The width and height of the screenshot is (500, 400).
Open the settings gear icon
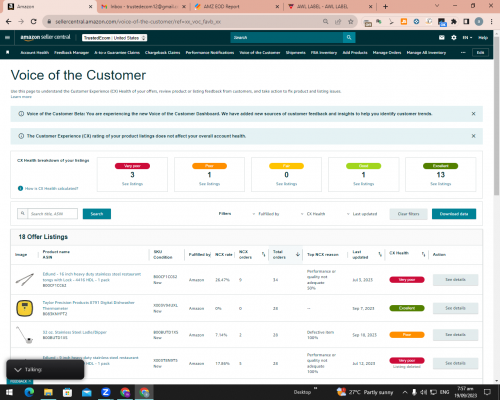(x=454, y=38)
